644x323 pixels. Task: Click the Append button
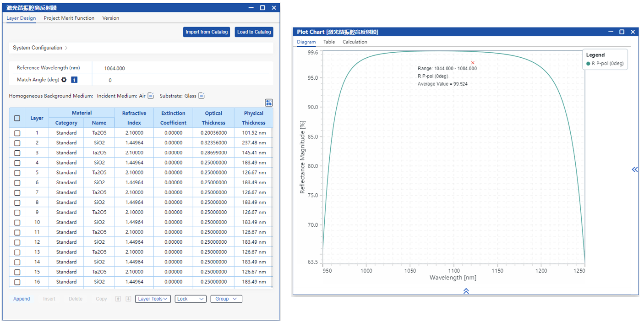tap(22, 299)
